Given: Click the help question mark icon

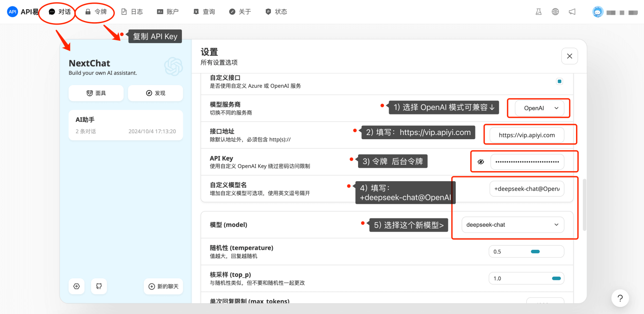Looking at the screenshot, I should pos(620,298).
